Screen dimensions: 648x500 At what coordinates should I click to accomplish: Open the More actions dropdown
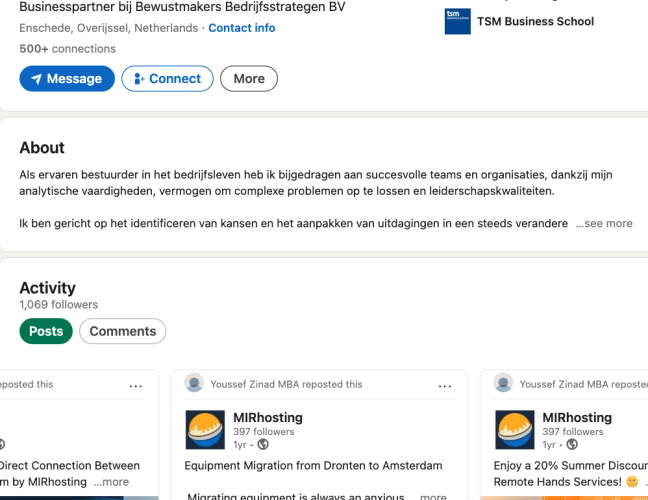coord(249,79)
